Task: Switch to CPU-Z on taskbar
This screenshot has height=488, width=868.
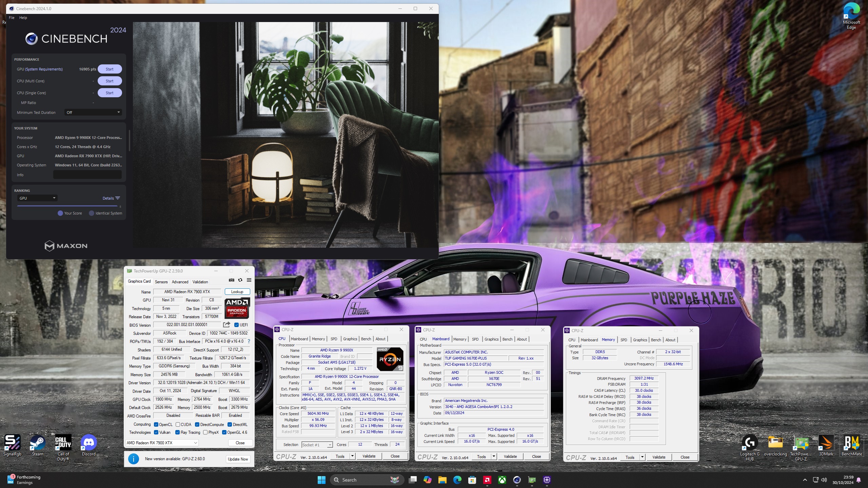Action: tap(547, 480)
